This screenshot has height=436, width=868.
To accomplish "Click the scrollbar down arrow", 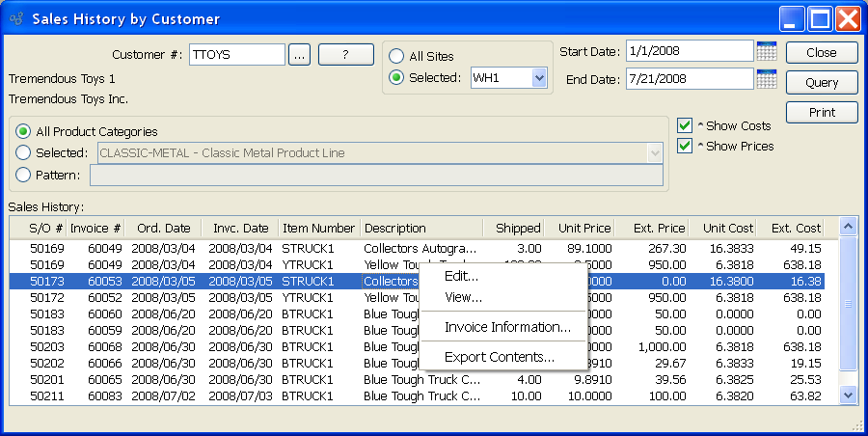I will pos(848,395).
